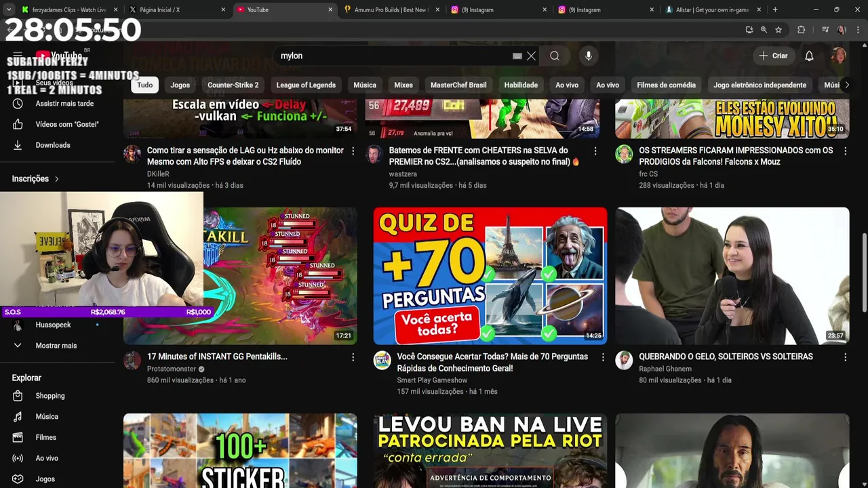Open options menu for QUEBRANDO O GELO video
The image size is (868, 488).
tap(845, 357)
